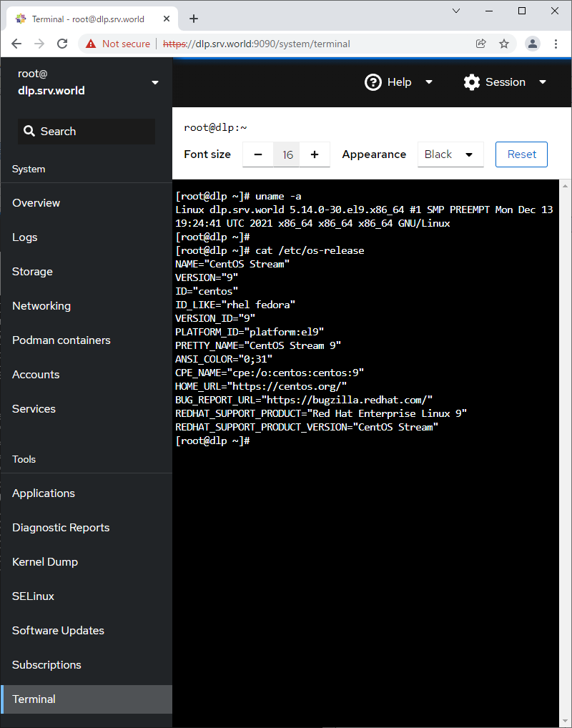The width and height of the screenshot is (572, 728).
Task: Click the Not secure warning icon
Action: click(91, 44)
